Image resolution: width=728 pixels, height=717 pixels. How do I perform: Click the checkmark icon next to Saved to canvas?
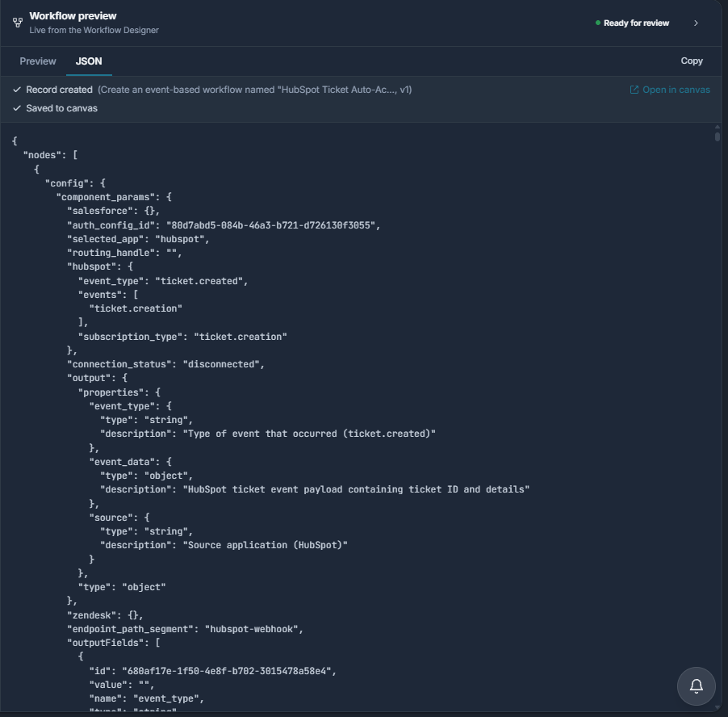click(x=17, y=108)
